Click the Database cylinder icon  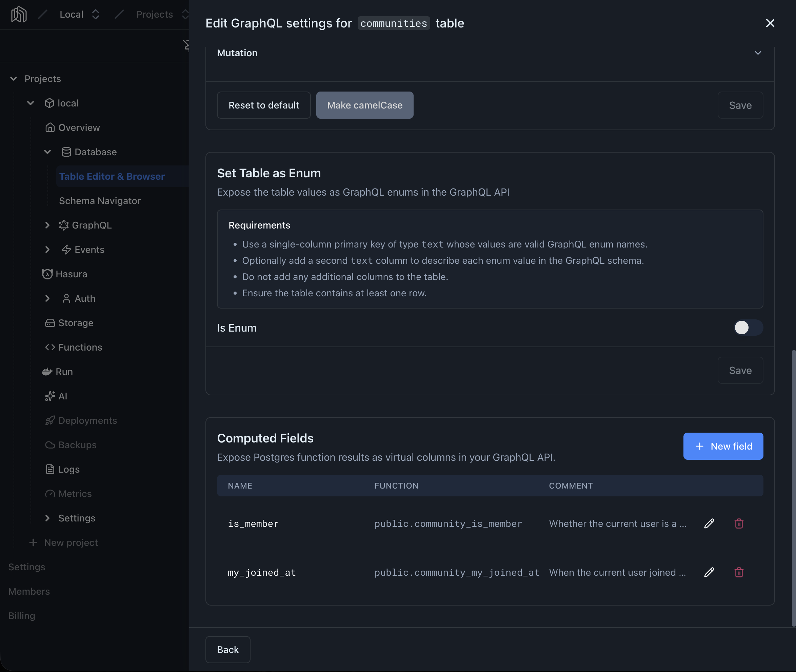[66, 152]
